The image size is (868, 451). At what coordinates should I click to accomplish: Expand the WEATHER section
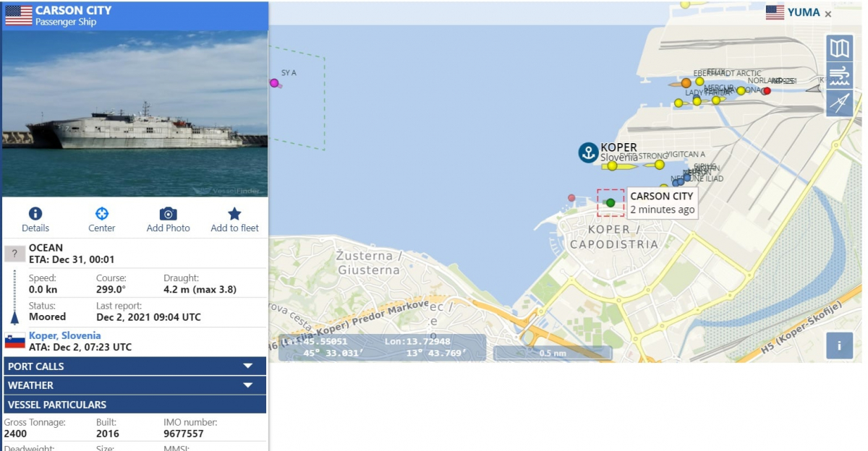135,385
